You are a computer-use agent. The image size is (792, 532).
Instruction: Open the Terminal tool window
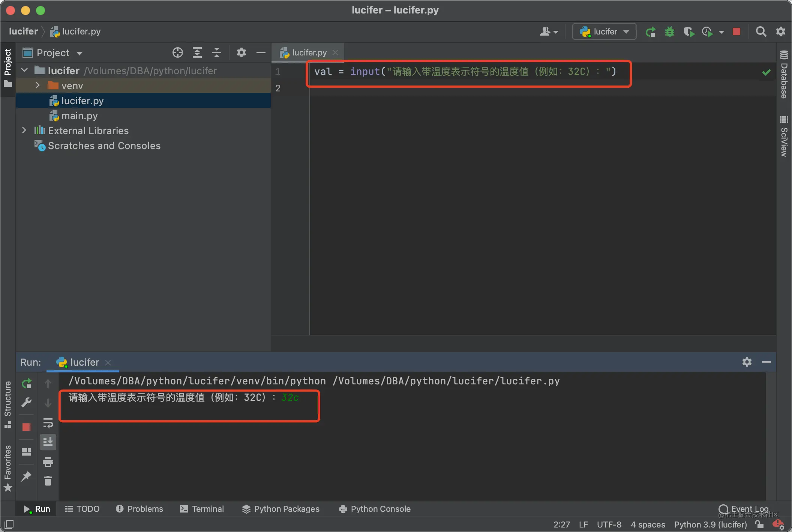pyautogui.click(x=202, y=509)
